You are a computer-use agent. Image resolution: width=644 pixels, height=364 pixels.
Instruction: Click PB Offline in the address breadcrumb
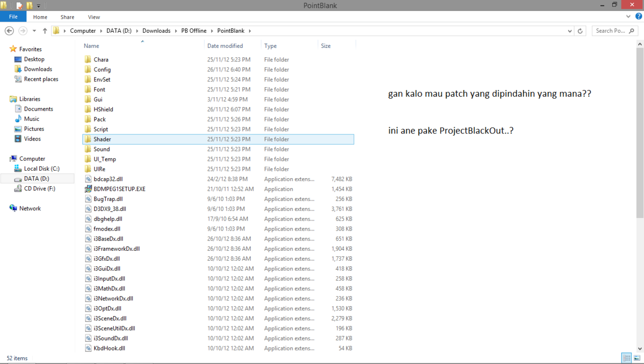pos(194,31)
